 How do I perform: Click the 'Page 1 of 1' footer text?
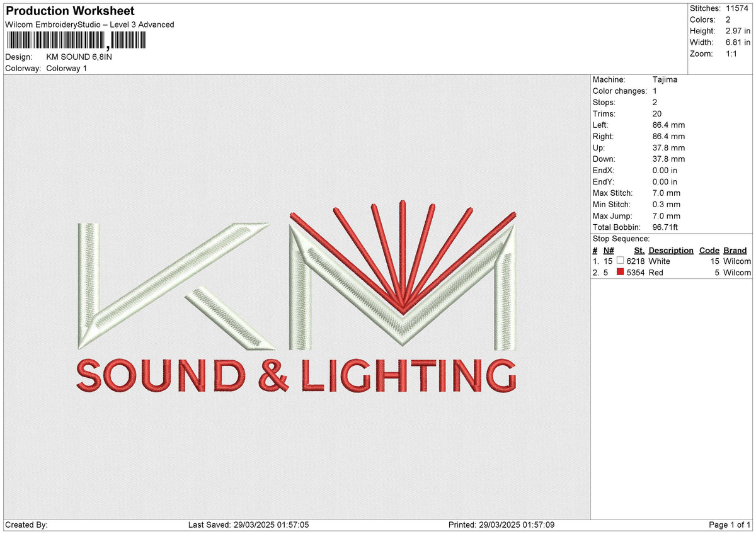click(x=730, y=525)
